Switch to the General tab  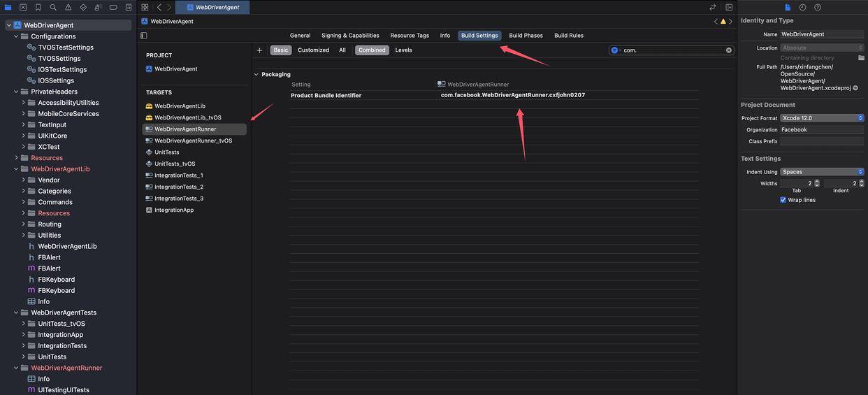point(300,36)
